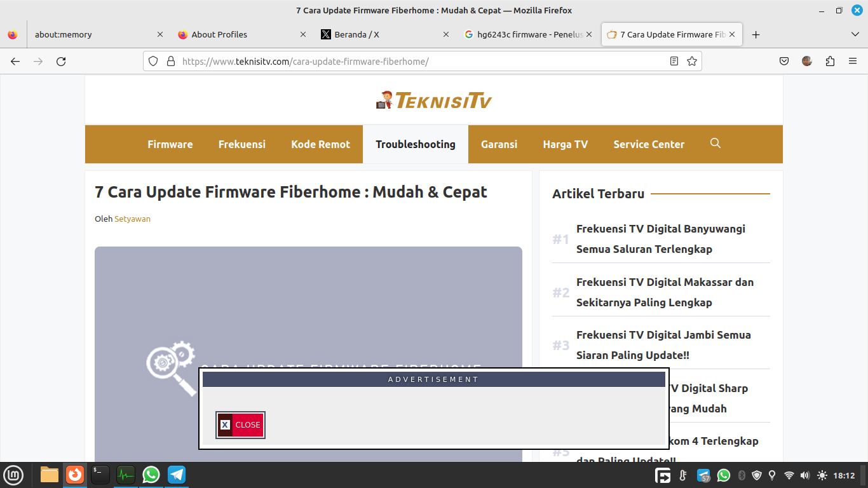
Task: Navigate back using the back arrow
Action: (15, 61)
